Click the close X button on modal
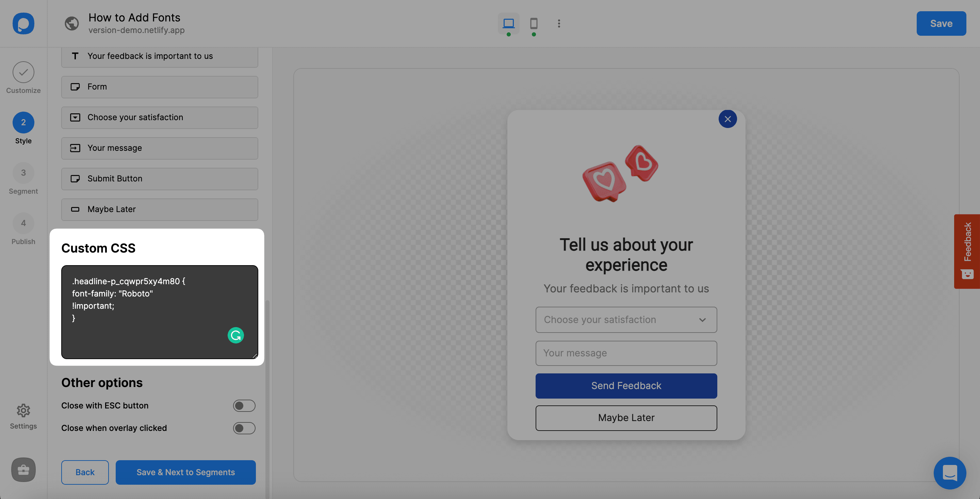 pos(727,118)
